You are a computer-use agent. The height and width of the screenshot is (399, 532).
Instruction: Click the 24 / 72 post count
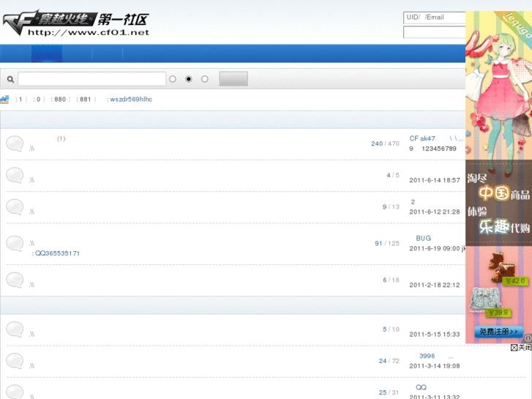pyautogui.click(x=389, y=361)
